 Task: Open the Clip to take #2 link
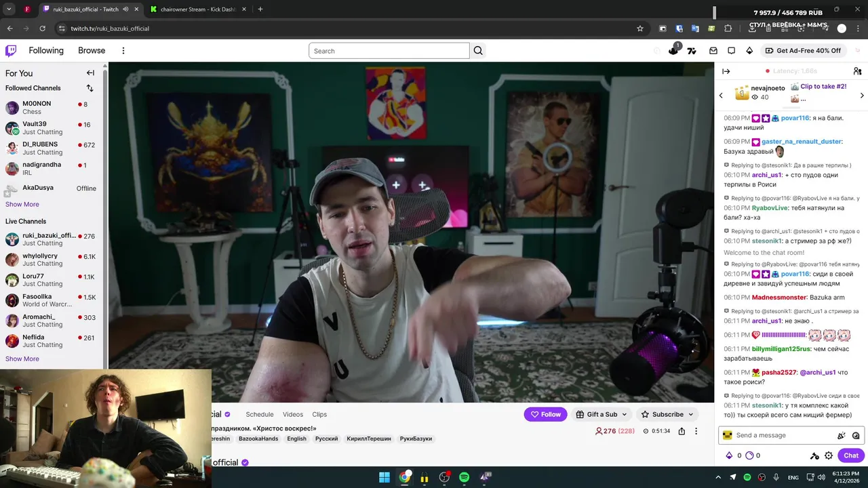click(x=823, y=87)
